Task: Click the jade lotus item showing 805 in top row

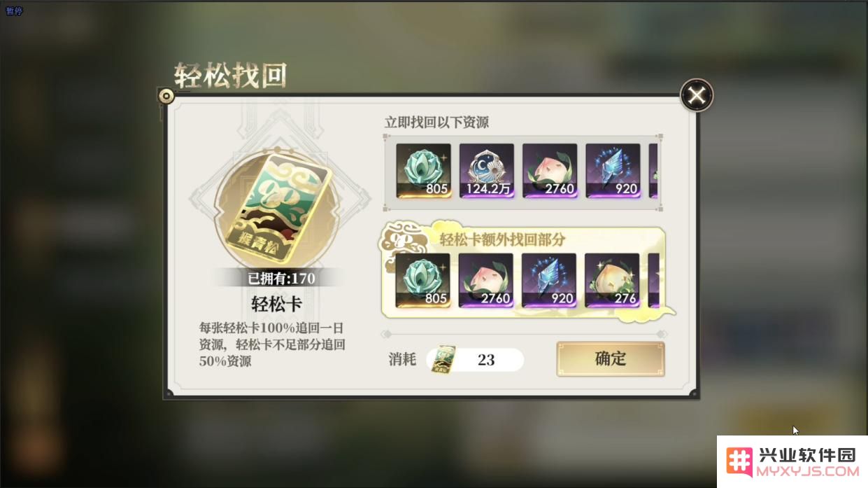Action: pyautogui.click(x=424, y=171)
